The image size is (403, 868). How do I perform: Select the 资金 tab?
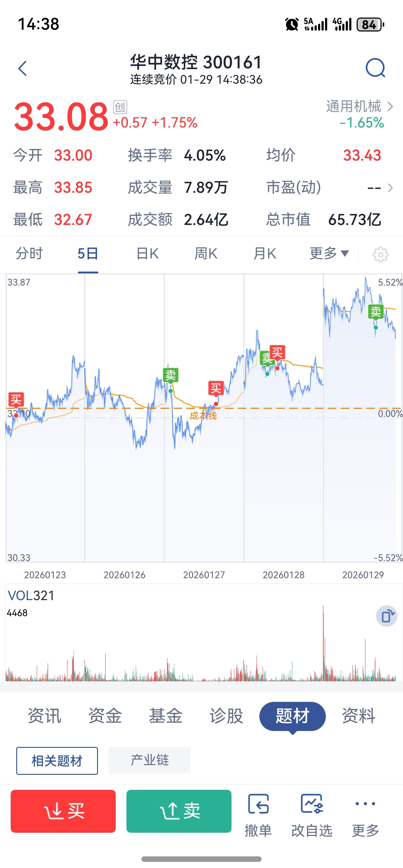click(x=105, y=715)
